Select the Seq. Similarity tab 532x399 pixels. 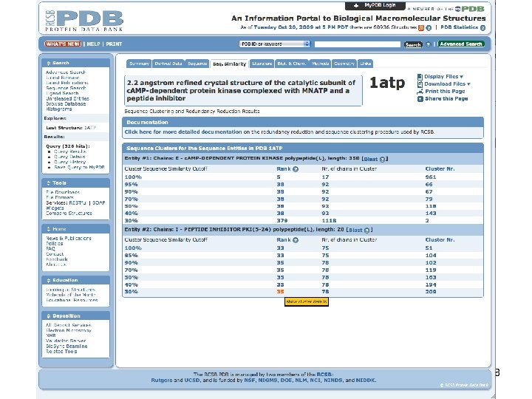pos(230,64)
